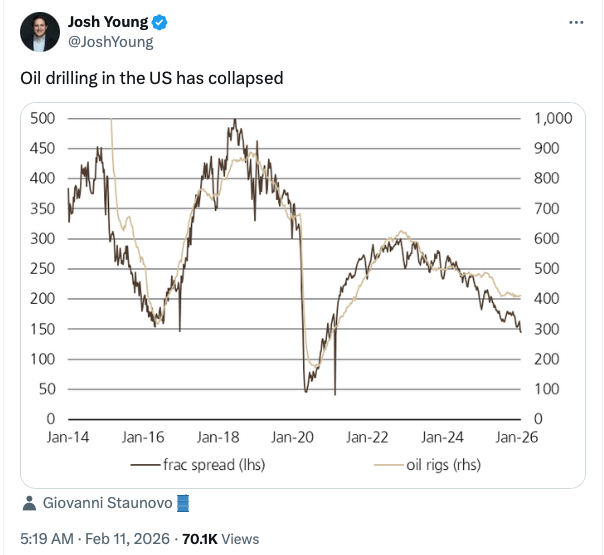
Task: Open the three-dot more options menu
Action: pyautogui.click(x=576, y=22)
